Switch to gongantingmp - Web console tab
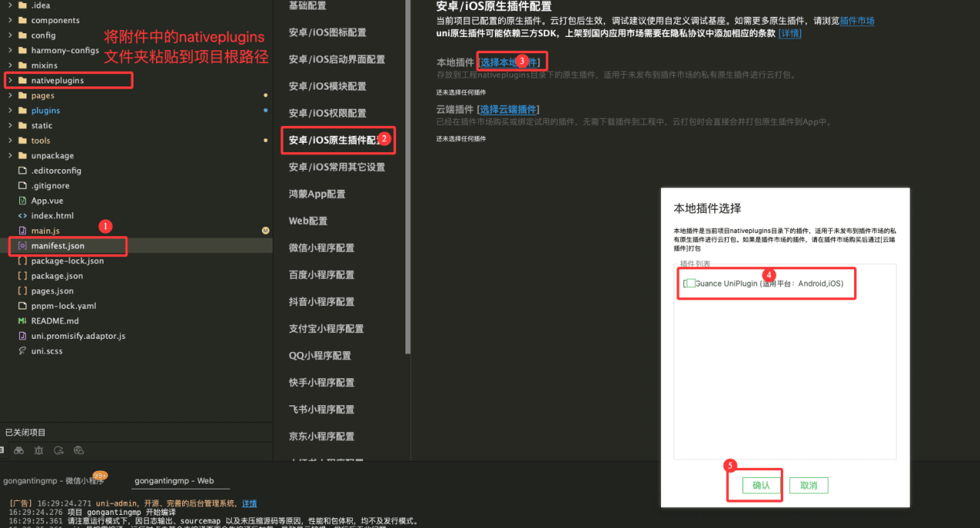Image resolution: width=980 pixels, height=528 pixels. point(175,481)
